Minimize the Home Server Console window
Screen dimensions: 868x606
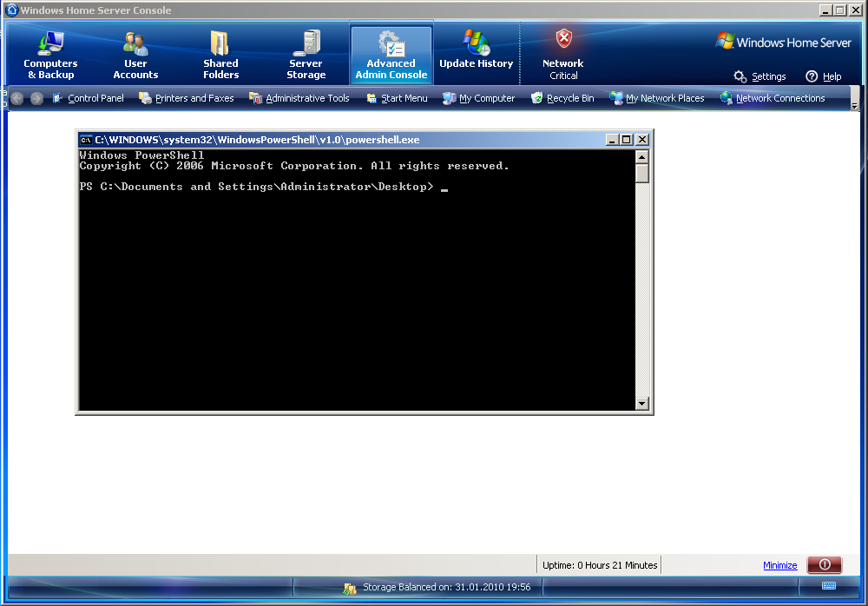pyautogui.click(x=825, y=10)
